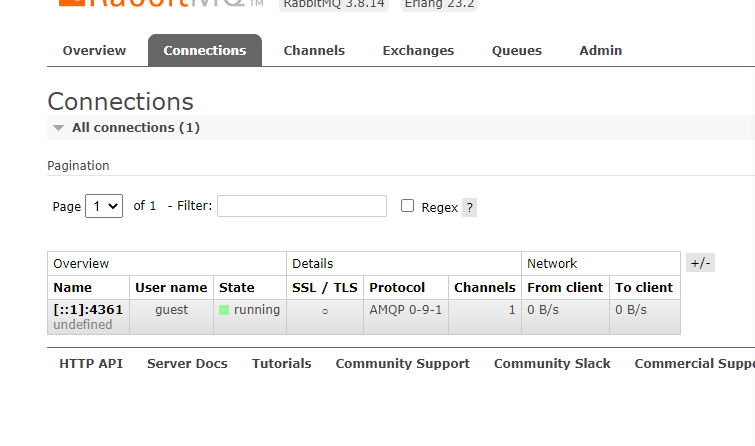Open the Channels tab
Image resolution: width=755 pixels, height=446 pixels.
[314, 50]
